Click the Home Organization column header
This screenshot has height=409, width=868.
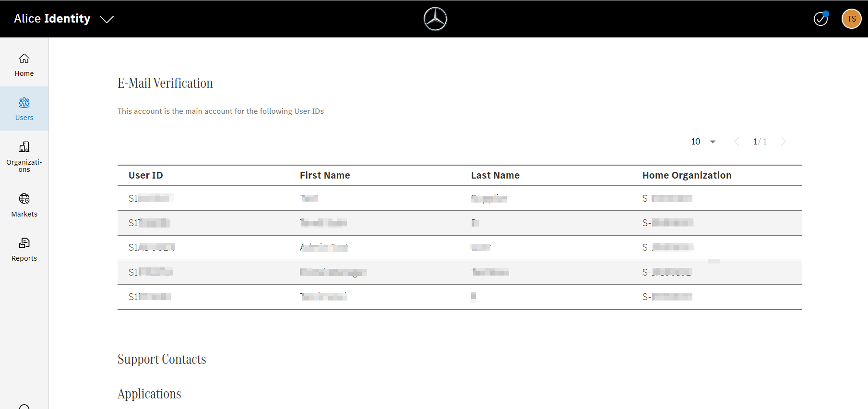[x=687, y=176]
